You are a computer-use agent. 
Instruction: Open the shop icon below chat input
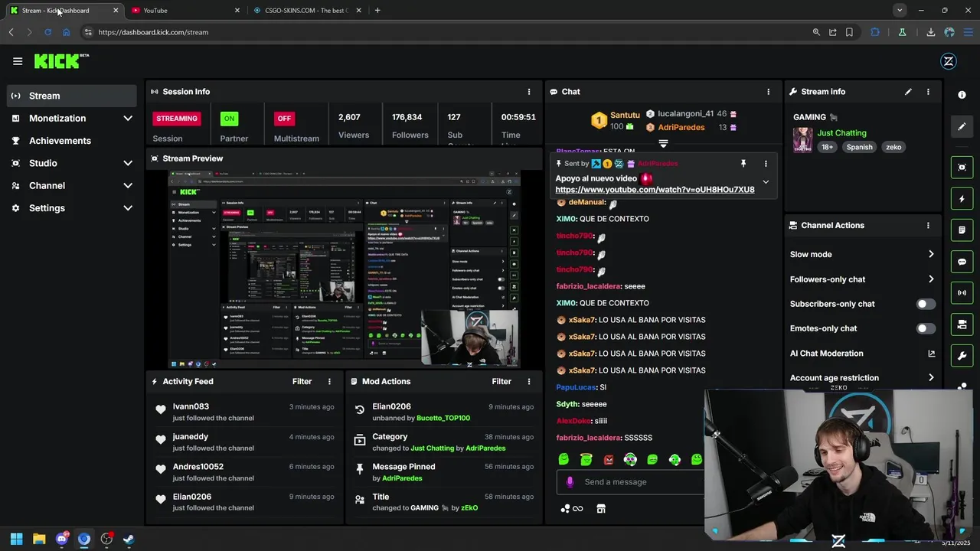point(601,509)
